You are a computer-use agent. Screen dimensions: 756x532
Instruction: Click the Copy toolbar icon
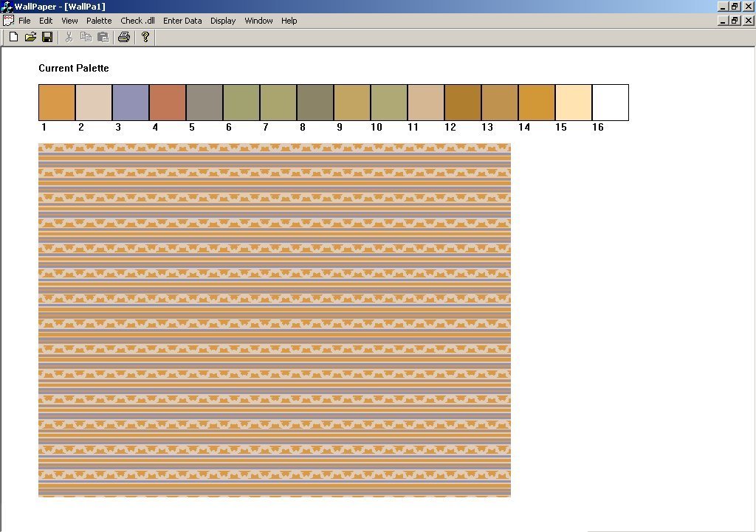pos(86,37)
